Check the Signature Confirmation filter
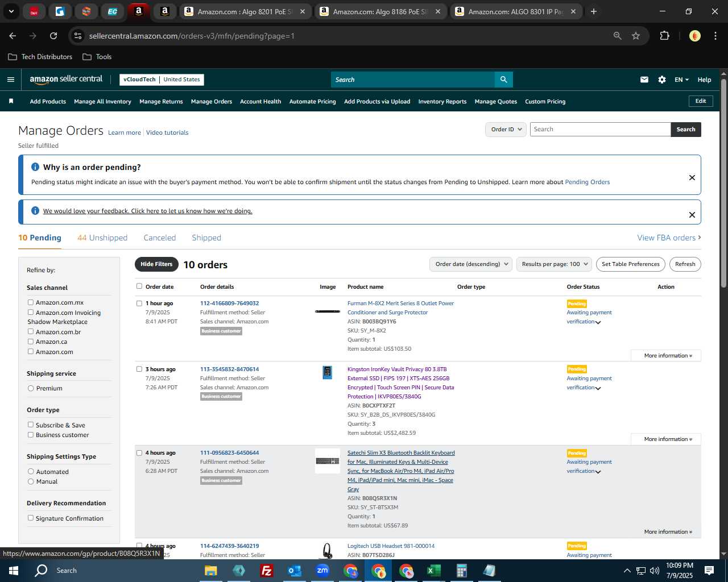 (x=31, y=518)
